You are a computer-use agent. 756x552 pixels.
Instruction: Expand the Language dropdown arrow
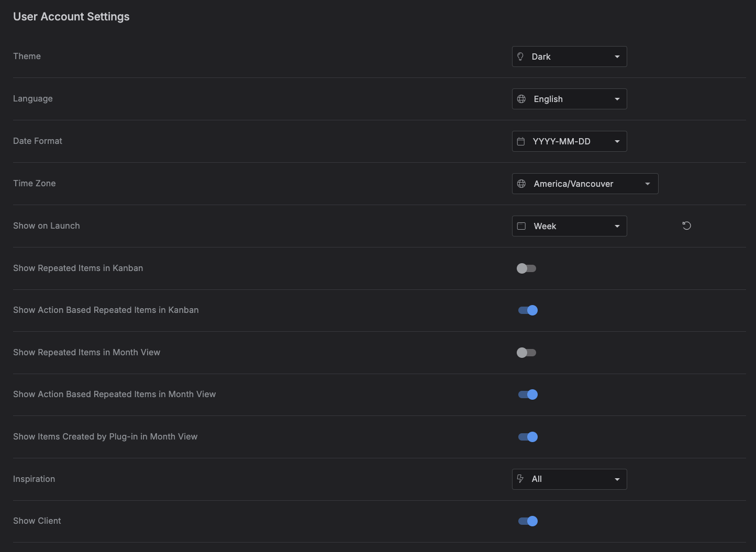[617, 99]
